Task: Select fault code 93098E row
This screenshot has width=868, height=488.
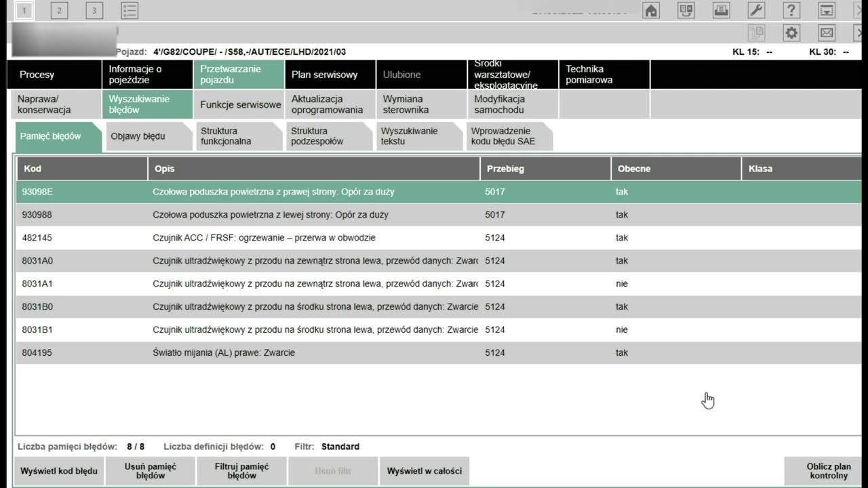Action: [x=439, y=192]
